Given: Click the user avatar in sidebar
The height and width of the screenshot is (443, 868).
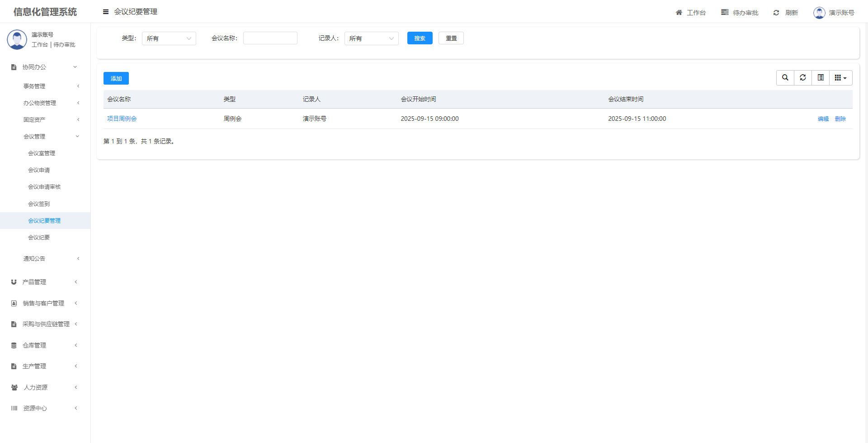Looking at the screenshot, I should point(17,40).
